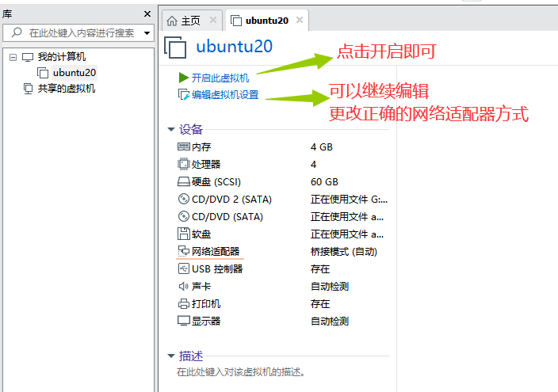
Task: Switch to the 主页 tab
Action: 192,21
